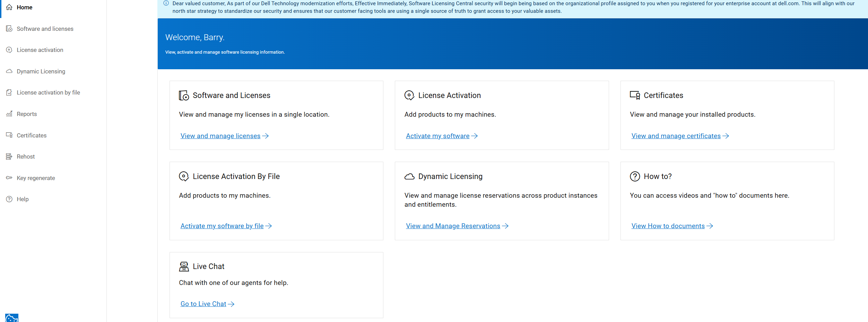Click the blue widget at bottom-left corner
The width and height of the screenshot is (868, 322).
(12, 317)
